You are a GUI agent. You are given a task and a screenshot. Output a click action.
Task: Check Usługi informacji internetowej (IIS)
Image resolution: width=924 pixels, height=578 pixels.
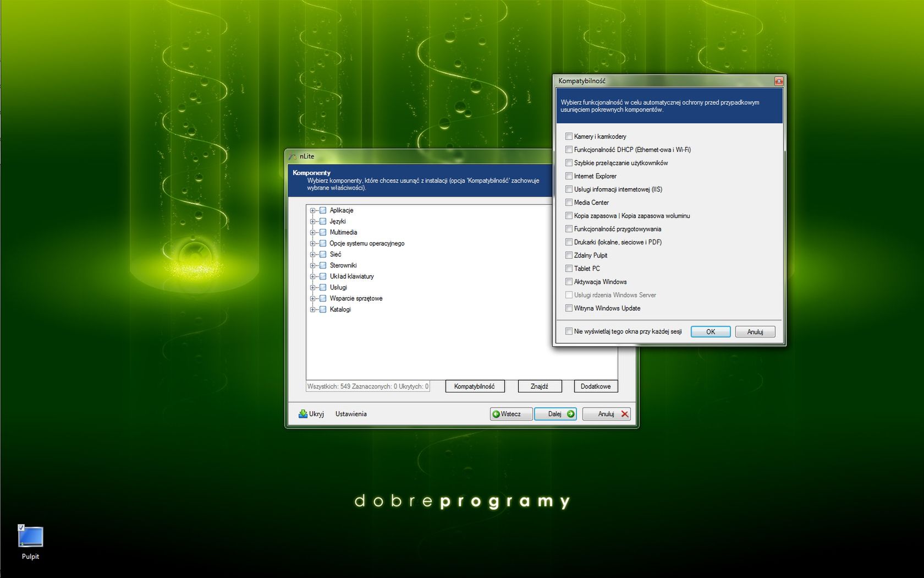pyautogui.click(x=569, y=189)
